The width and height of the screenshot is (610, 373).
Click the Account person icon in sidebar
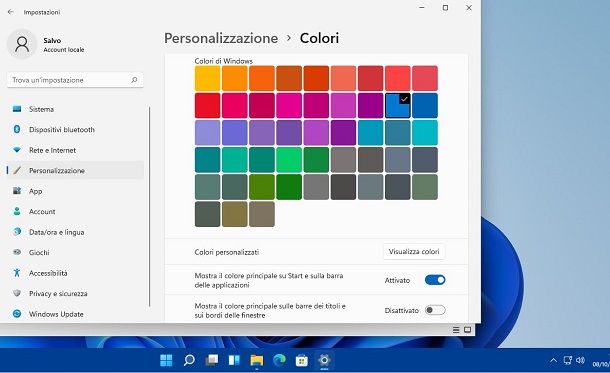(x=17, y=211)
